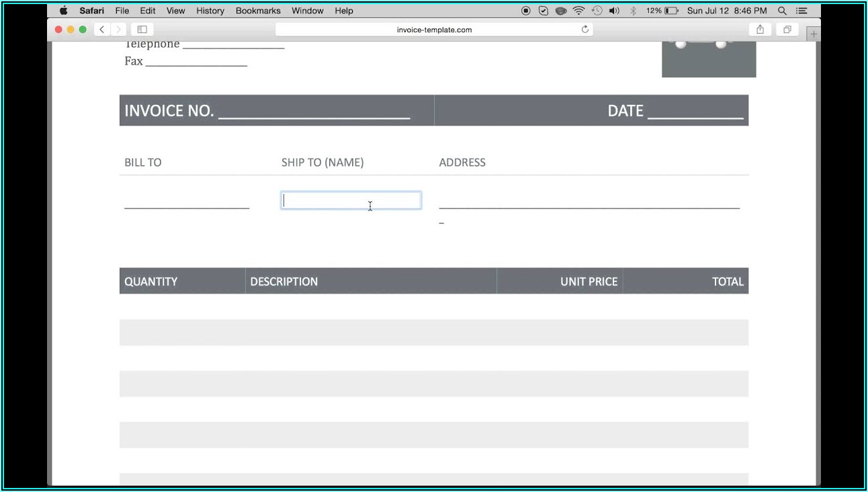Open the Share icon in the toolbar
The width and height of the screenshot is (868, 492).
click(x=760, y=30)
